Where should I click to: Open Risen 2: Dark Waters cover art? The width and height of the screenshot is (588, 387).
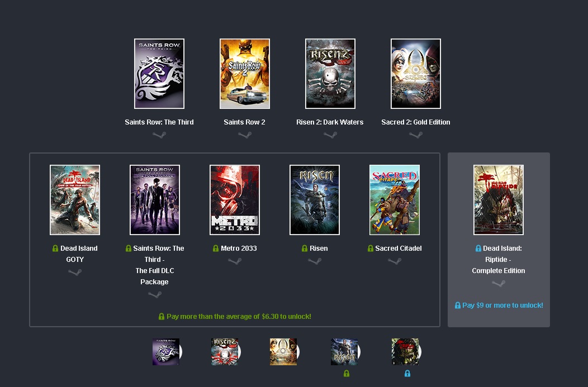(330, 74)
